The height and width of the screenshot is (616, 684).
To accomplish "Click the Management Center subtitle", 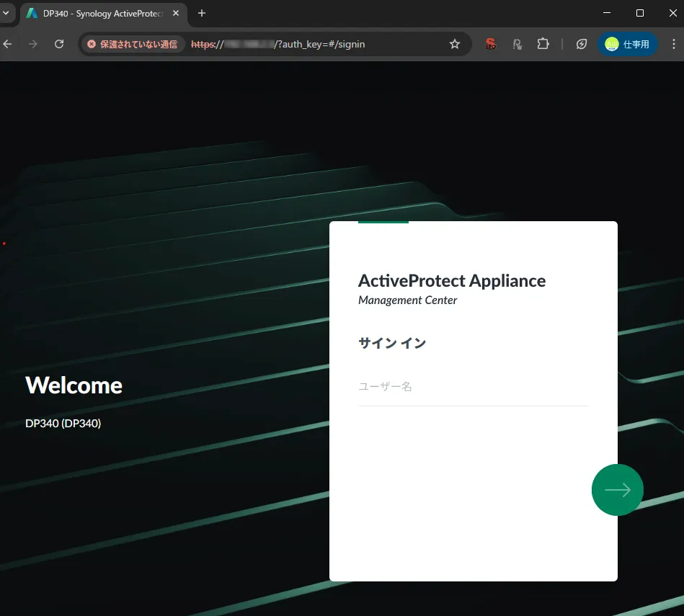I will tap(407, 300).
